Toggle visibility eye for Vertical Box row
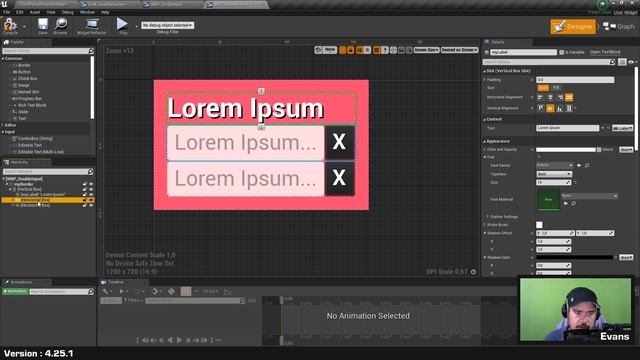Image resolution: width=640 pixels, height=360 pixels. click(x=91, y=189)
